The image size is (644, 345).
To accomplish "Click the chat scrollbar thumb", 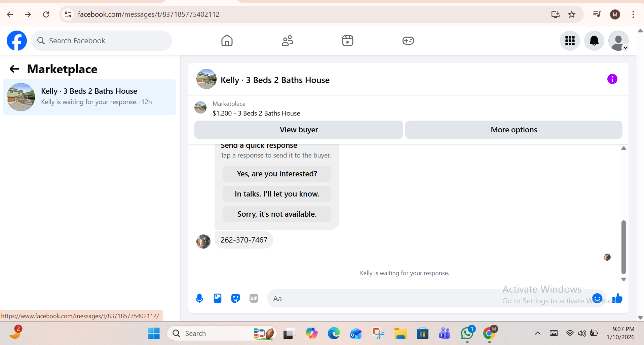I will tap(623, 247).
